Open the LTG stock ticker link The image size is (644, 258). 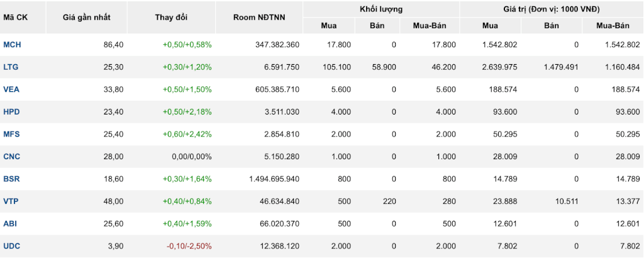pyautogui.click(x=11, y=67)
